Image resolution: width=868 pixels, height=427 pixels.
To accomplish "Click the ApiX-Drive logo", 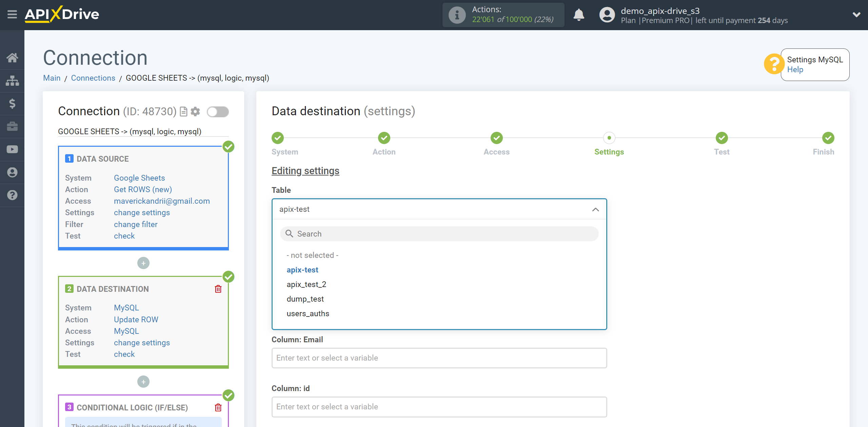I will click(62, 14).
